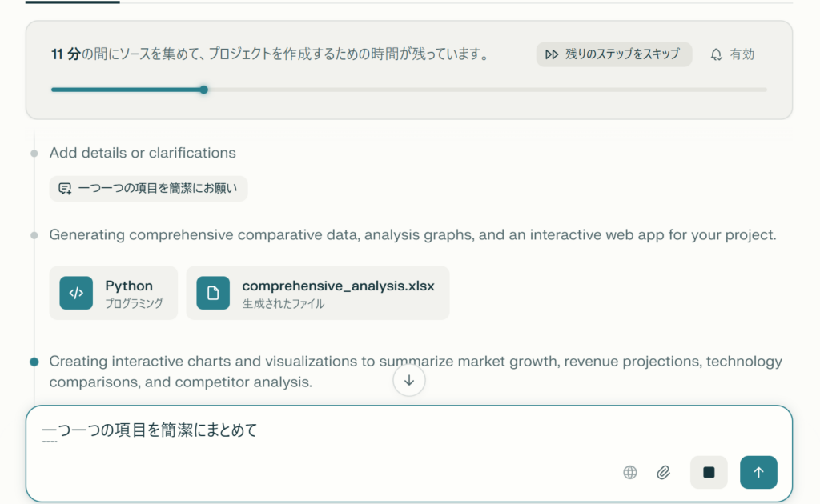
Task: Click the Python code brackets icon
Action: (76, 293)
